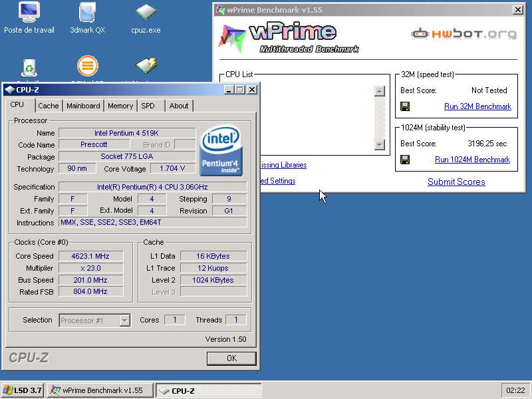Click the Rated FSB value 804.0 MHz
This screenshot has height=399, width=532.
(90, 291)
